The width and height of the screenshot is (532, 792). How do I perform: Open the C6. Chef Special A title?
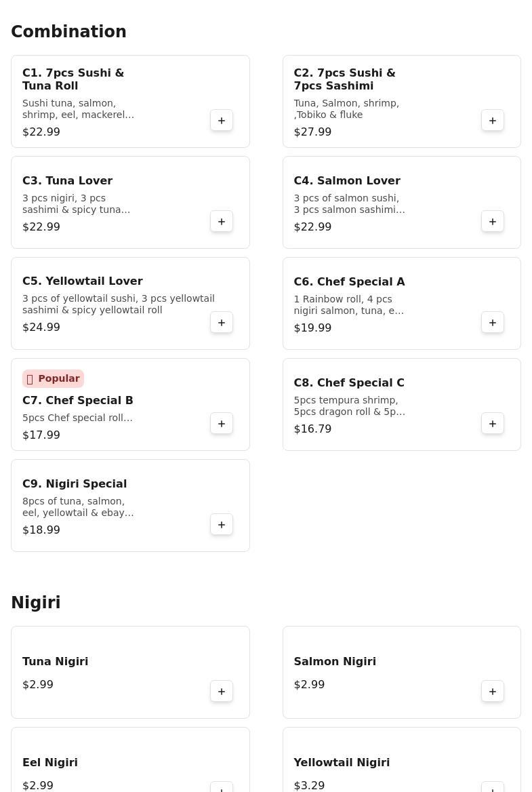point(349,282)
